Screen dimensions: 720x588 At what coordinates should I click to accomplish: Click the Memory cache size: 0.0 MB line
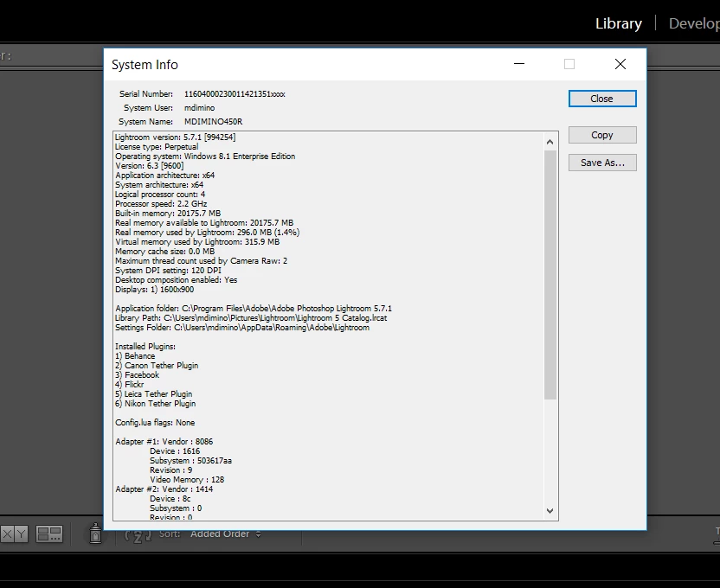click(164, 252)
